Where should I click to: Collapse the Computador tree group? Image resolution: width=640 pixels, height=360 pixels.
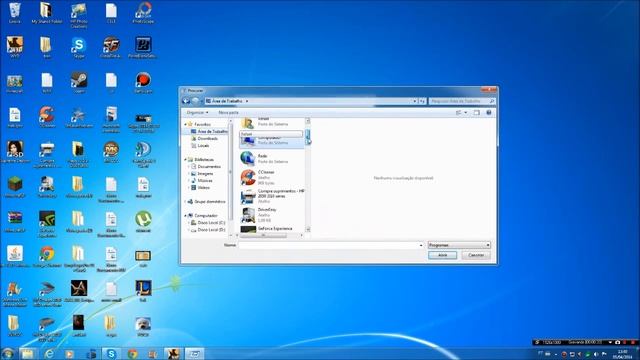[x=185, y=216]
